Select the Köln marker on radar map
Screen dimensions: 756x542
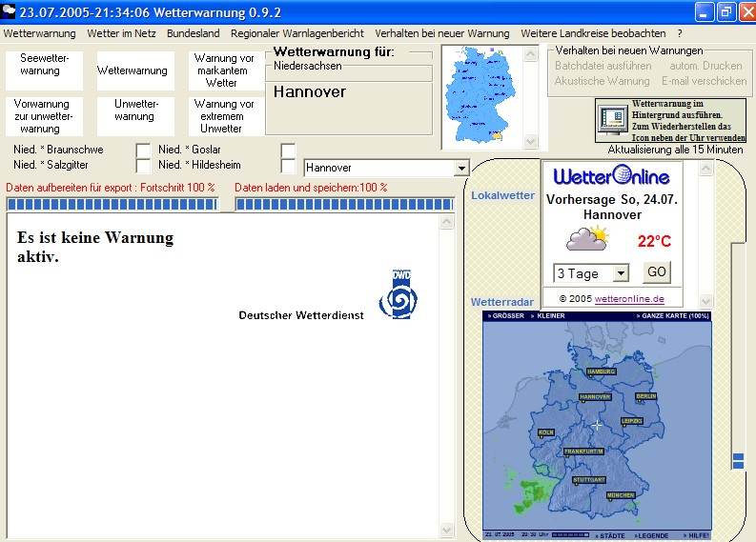tap(546, 432)
